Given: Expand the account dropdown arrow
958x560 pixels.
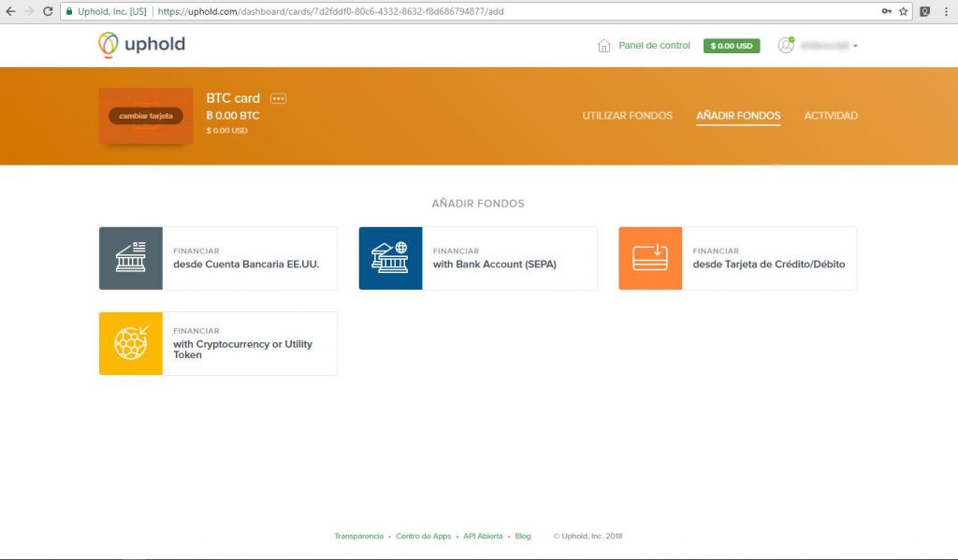Looking at the screenshot, I should [x=855, y=46].
